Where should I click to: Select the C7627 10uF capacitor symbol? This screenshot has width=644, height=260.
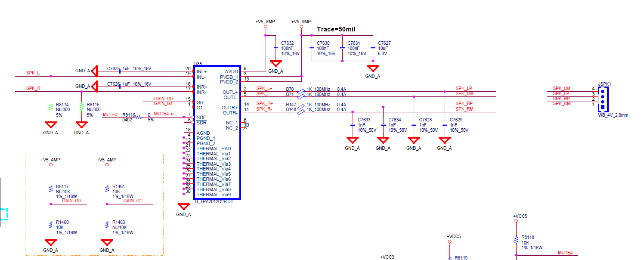373,48
